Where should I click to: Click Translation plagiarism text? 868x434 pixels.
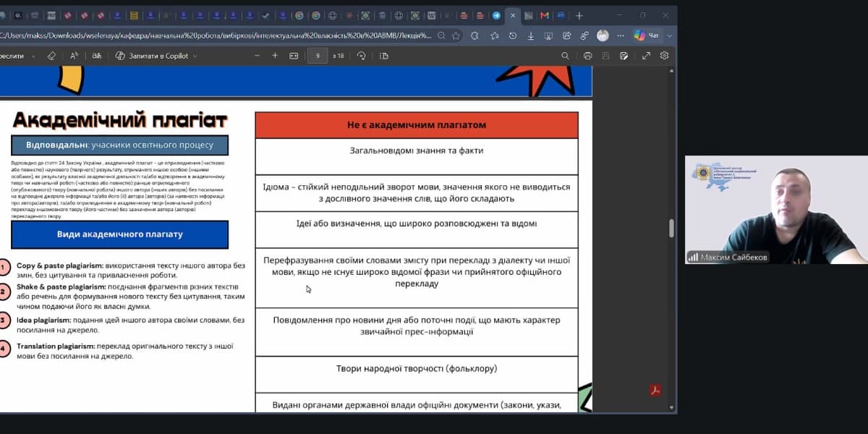(x=125, y=351)
